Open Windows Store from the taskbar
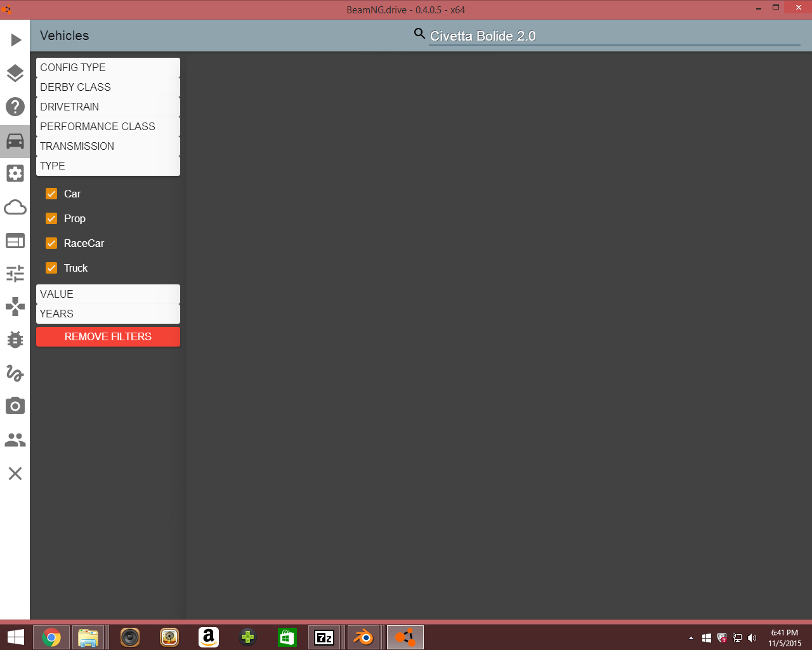This screenshot has height=650, width=812. pos(287,637)
